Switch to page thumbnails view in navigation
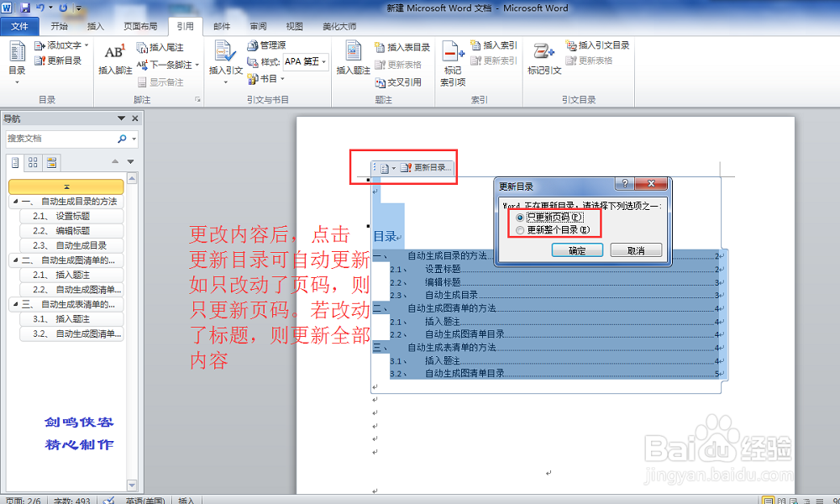 click(34, 162)
